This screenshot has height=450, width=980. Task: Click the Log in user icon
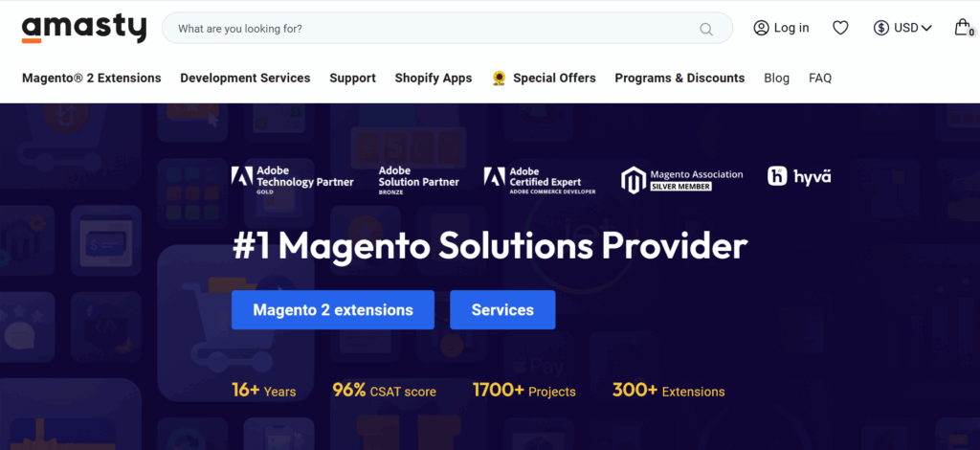click(x=761, y=28)
